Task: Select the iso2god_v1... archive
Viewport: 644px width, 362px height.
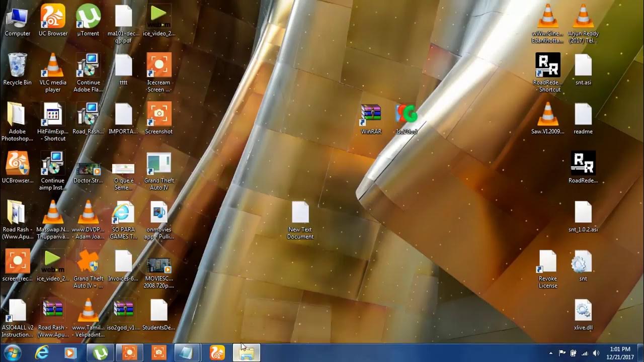Action: coord(123,315)
